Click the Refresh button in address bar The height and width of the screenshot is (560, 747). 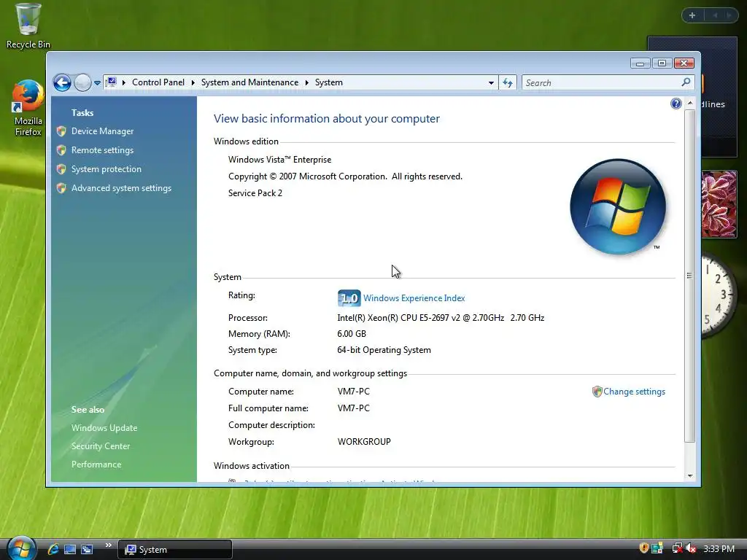pos(508,83)
